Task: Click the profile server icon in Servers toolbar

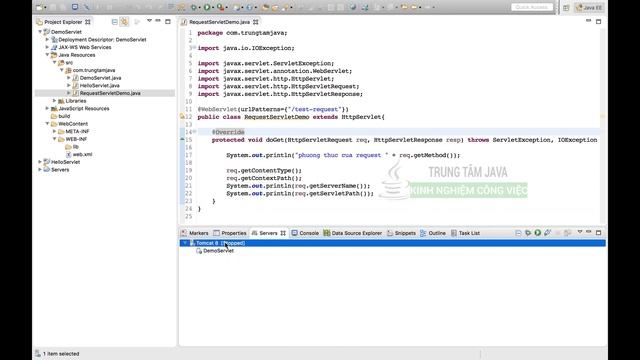Action: (547, 233)
